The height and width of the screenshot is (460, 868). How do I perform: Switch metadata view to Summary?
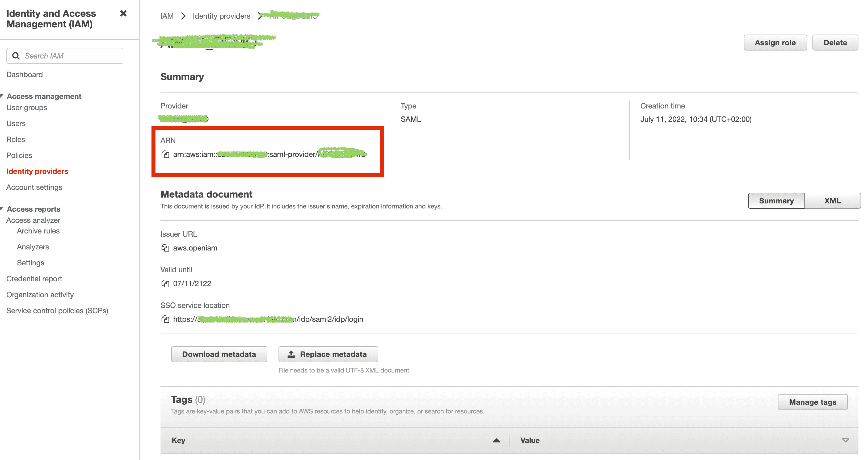[776, 201]
